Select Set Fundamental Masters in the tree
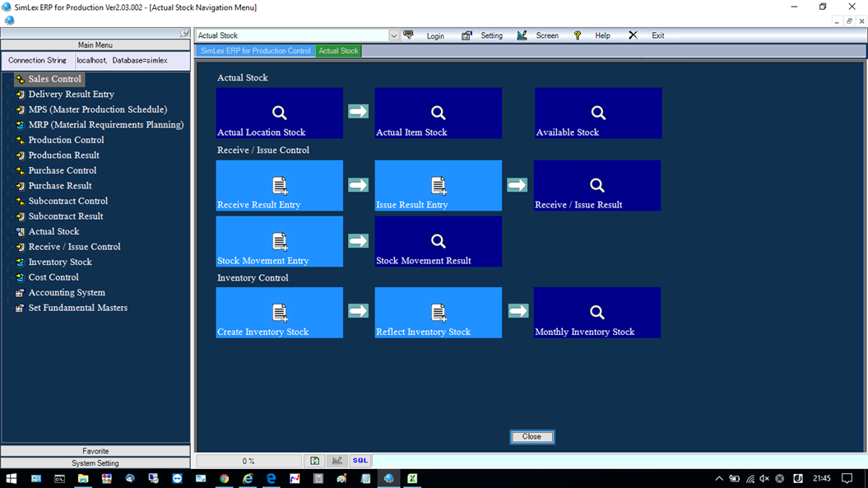This screenshot has height=488, width=868. pos(78,308)
